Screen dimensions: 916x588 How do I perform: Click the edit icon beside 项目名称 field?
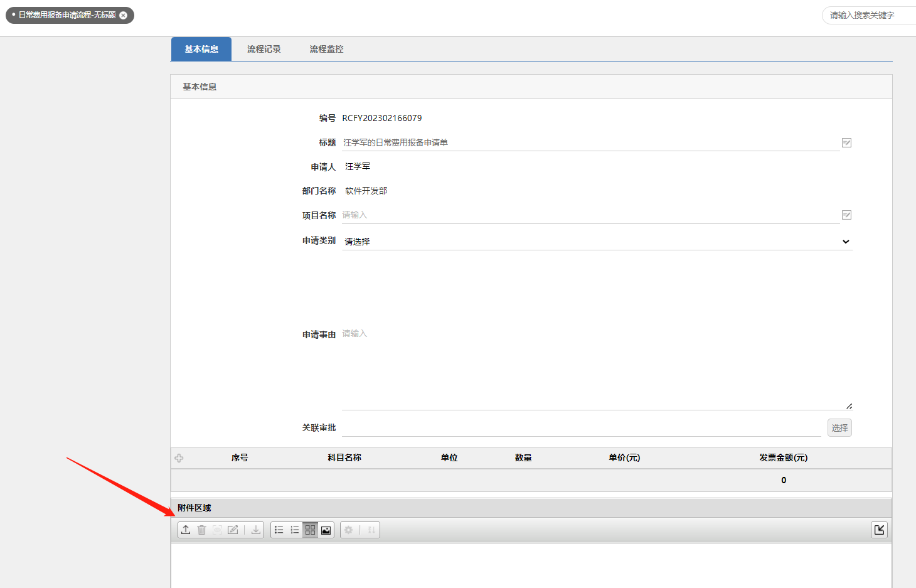pyautogui.click(x=846, y=215)
